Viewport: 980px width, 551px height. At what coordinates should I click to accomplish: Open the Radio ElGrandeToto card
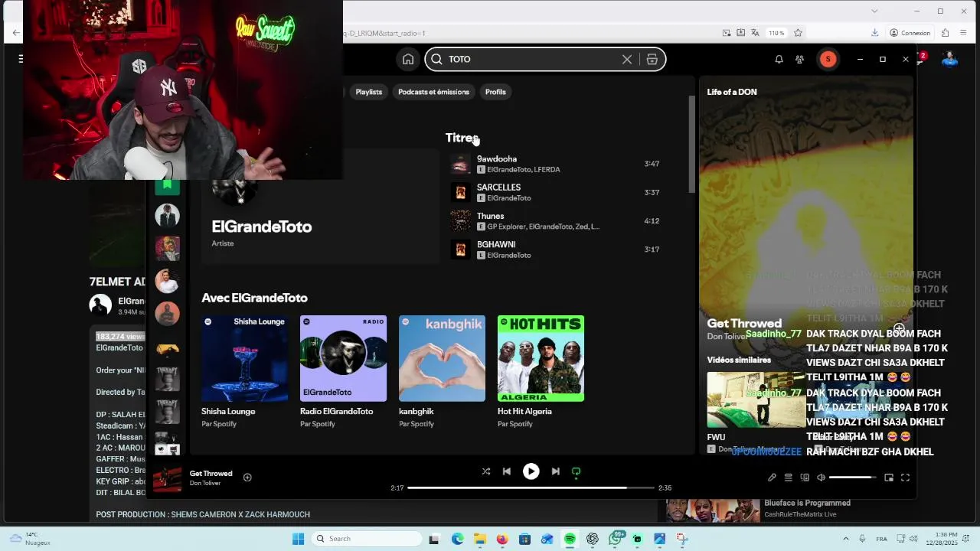343,371
